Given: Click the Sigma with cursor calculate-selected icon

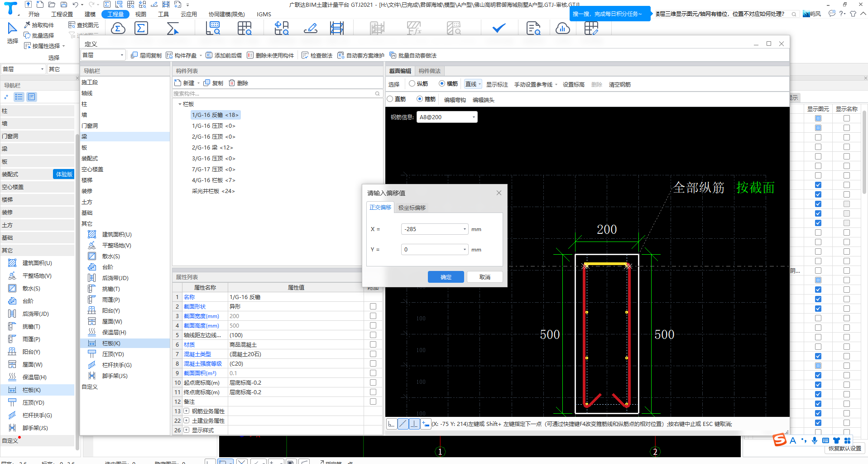Looking at the screenshot, I should tap(173, 28).
